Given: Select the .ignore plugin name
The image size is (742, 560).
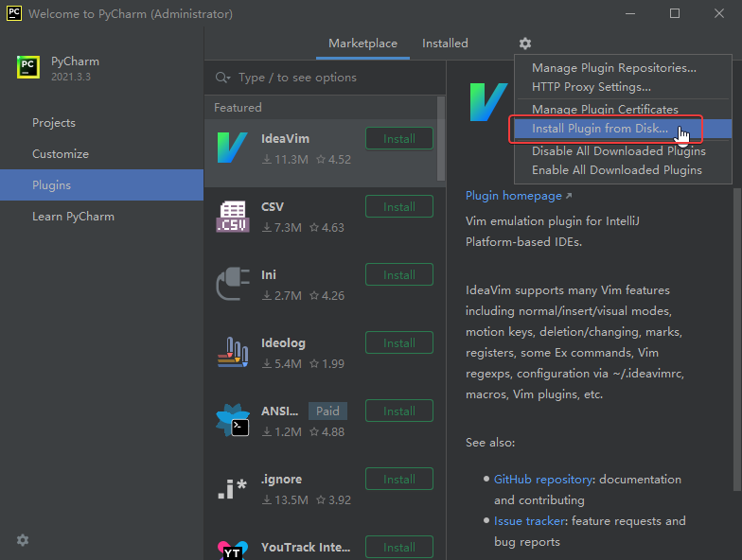Looking at the screenshot, I should (x=281, y=479).
